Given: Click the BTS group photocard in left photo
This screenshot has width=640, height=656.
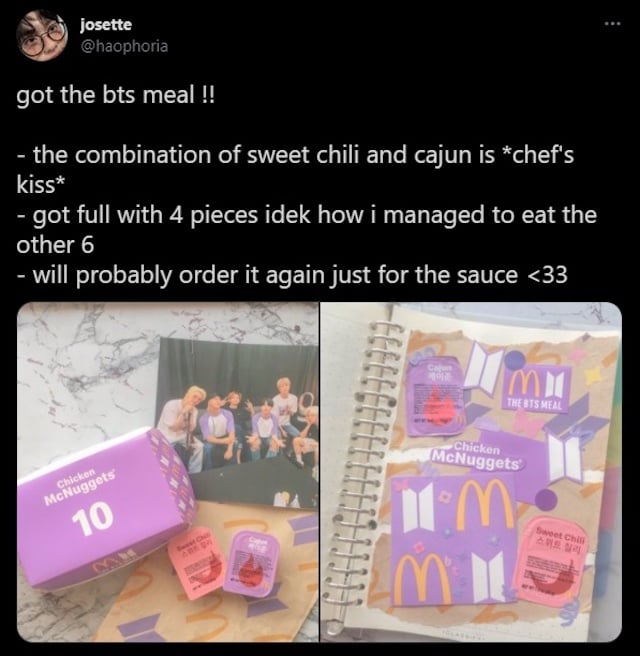Looking at the screenshot, I should 238,423.
